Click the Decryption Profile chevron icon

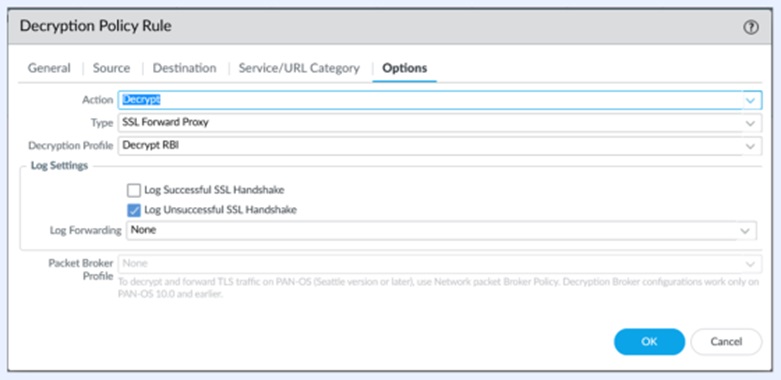coord(750,146)
